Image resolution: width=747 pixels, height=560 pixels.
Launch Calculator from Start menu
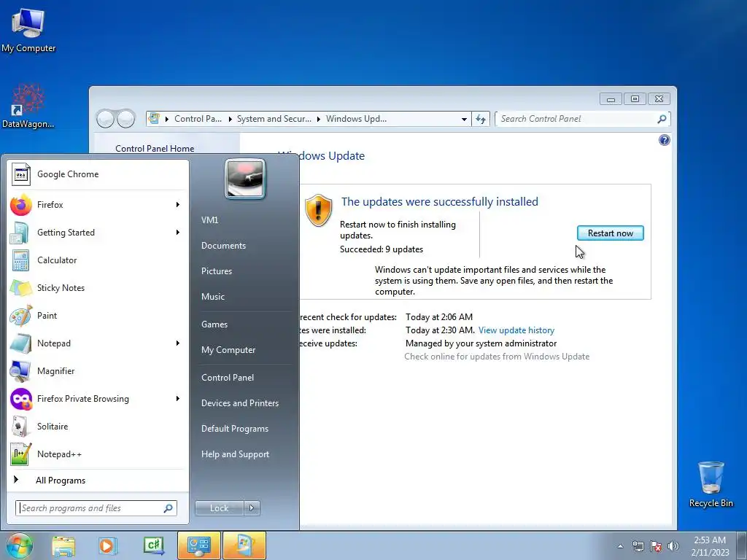(x=98, y=260)
